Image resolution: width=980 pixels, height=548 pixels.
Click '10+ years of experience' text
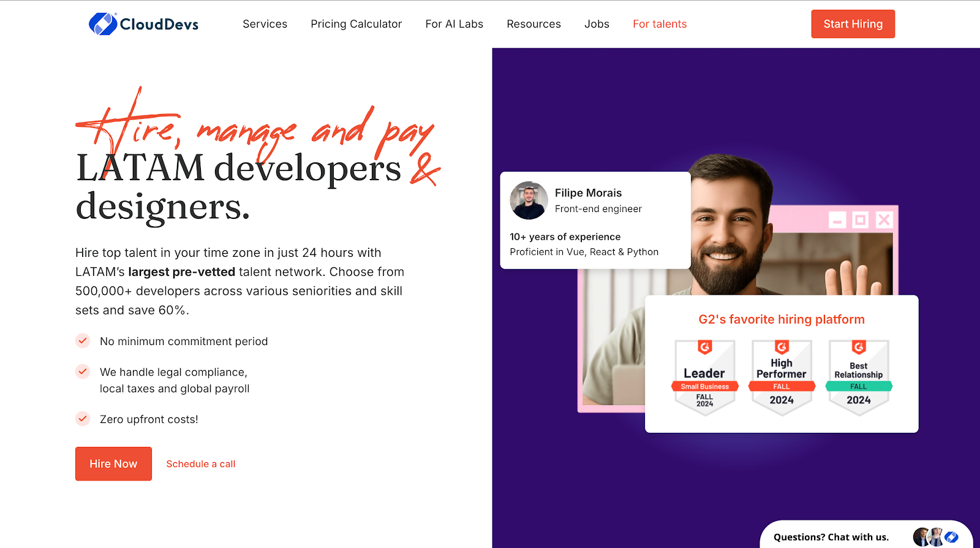(565, 237)
